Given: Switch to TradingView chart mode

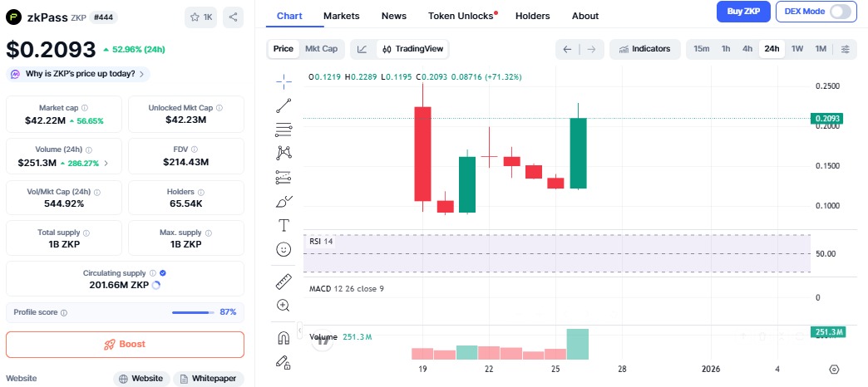Looking at the screenshot, I should (x=412, y=49).
